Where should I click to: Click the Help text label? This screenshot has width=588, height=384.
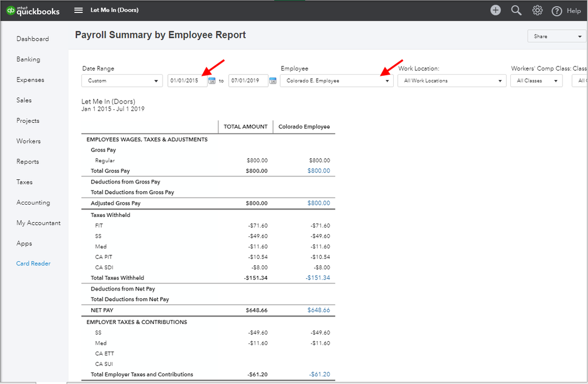pyautogui.click(x=574, y=11)
